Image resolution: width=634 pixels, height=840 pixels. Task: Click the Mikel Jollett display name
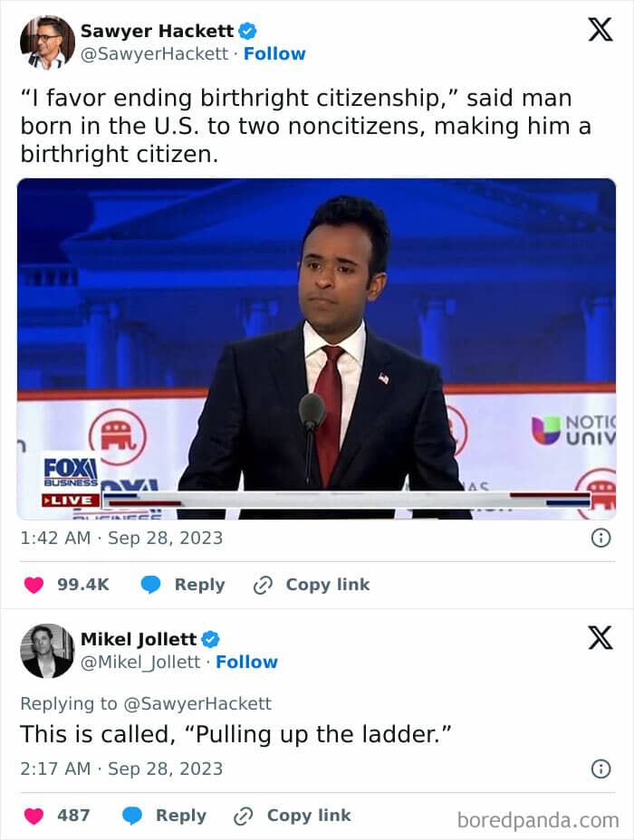coord(139,639)
